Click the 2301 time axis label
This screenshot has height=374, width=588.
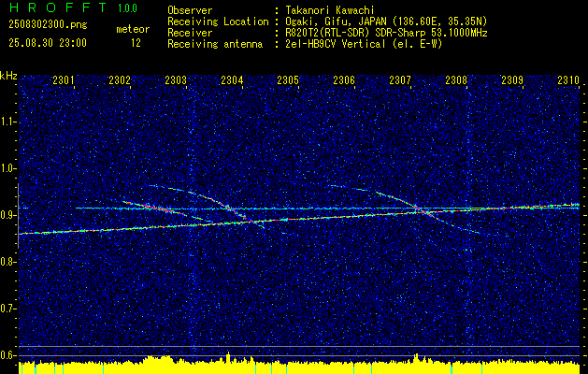point(64,79)
